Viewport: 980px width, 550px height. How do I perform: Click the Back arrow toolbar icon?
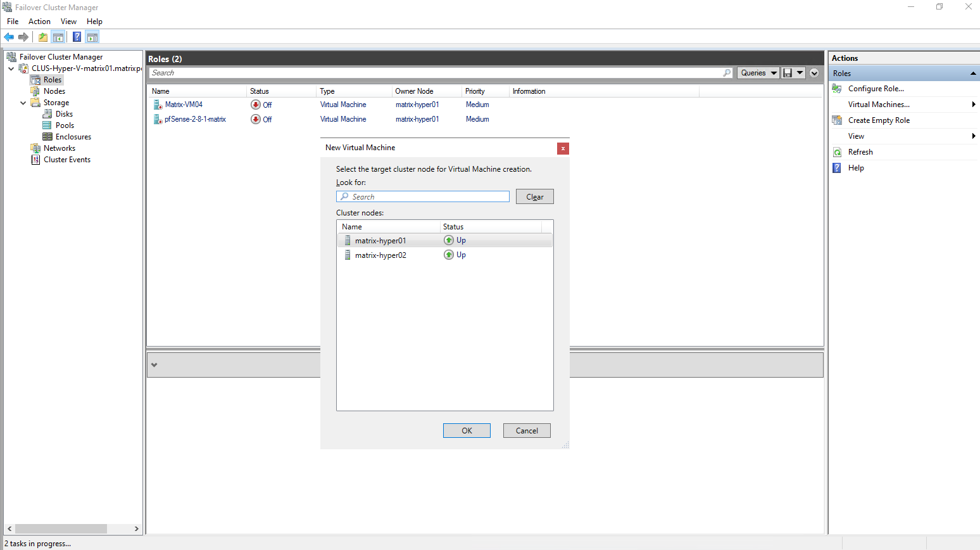(9, 37)
